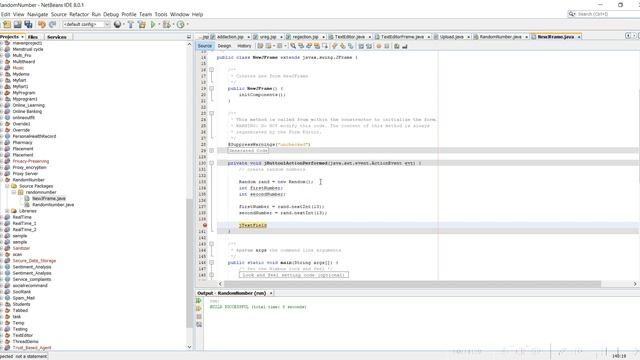This screenshot has width=640, height=360.
Task: Select NewJFrame.java in Projects tree
Action: (x=49, y=198)
